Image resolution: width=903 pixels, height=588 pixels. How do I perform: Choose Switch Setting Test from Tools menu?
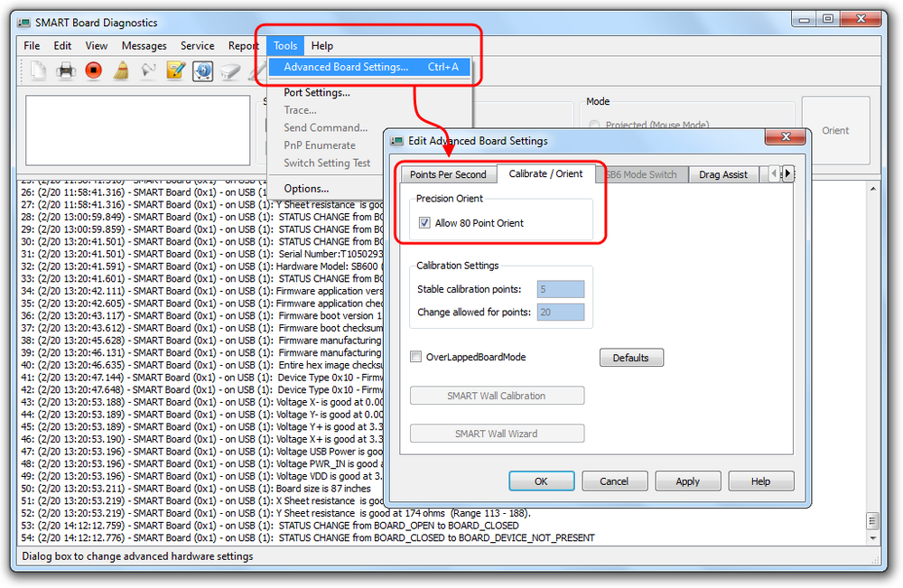[x=327, y=163]
